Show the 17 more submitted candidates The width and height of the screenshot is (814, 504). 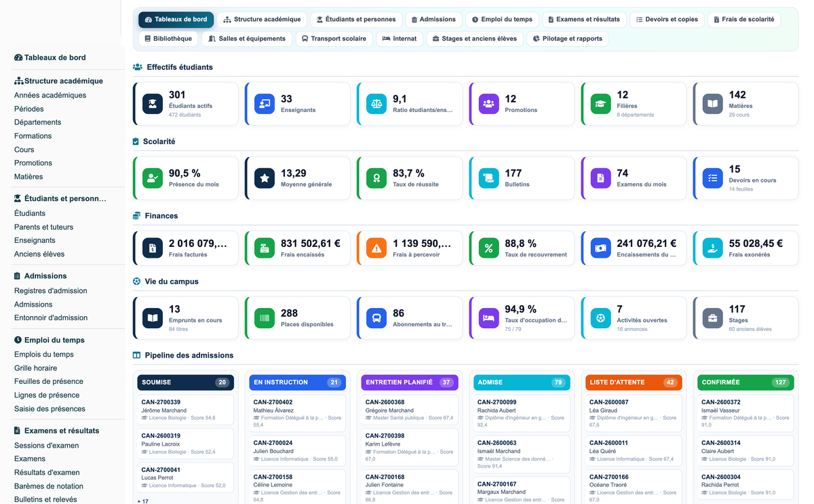click(x=143, y=501)
